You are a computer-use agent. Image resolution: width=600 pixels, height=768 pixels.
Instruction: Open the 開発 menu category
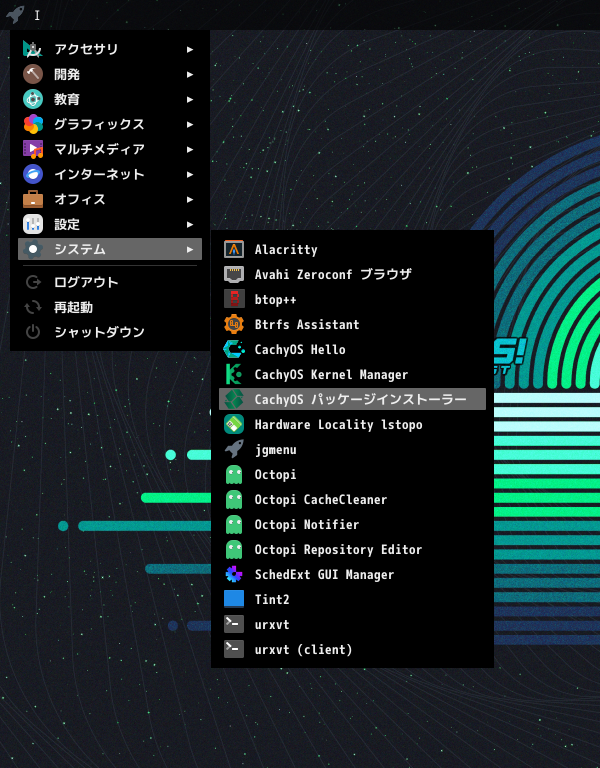(110, 74)
